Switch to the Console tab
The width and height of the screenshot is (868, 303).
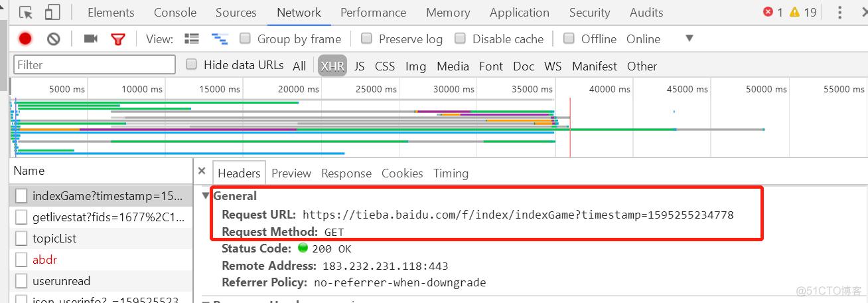175,13
